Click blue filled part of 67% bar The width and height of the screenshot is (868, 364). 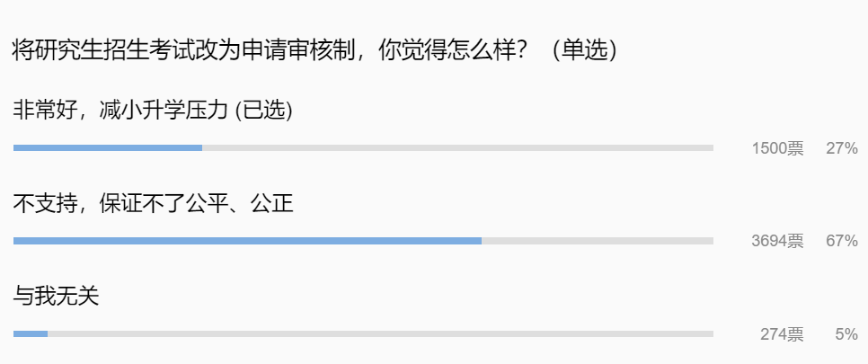(x=247, y=241)
